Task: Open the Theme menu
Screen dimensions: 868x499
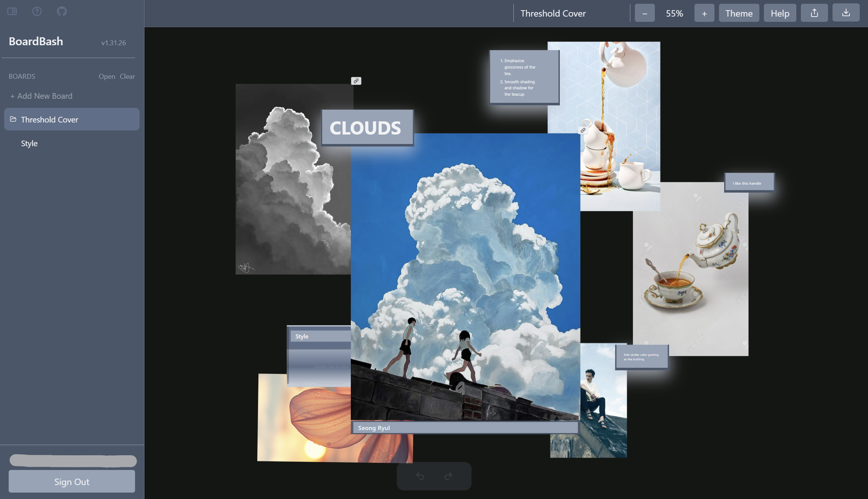Action: click(739, 13)
